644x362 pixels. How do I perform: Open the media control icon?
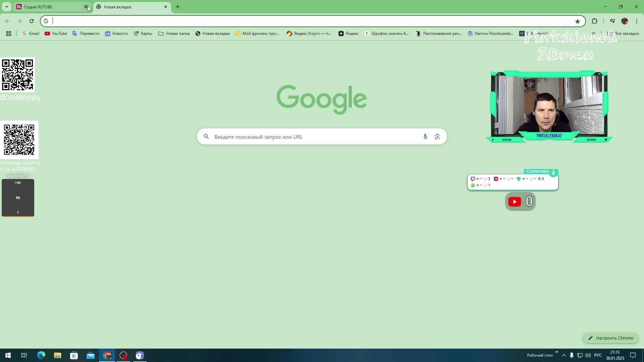coord(612,21)
